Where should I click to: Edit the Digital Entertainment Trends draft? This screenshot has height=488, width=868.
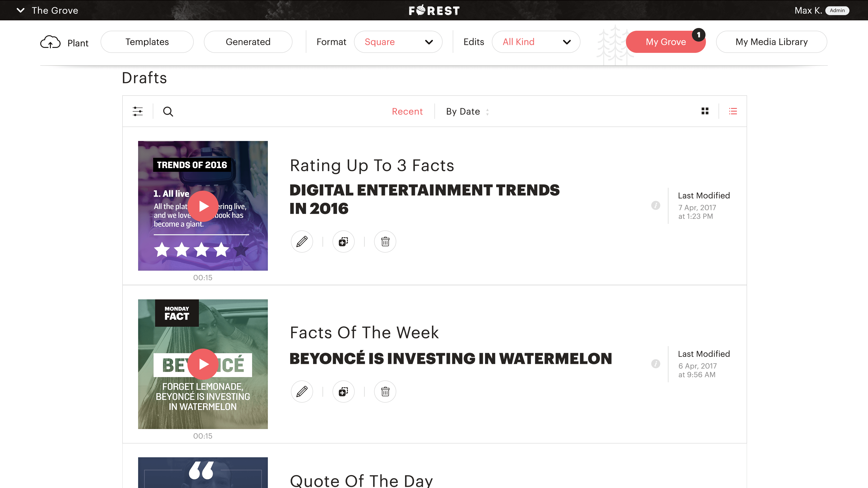tap(302, 242)
